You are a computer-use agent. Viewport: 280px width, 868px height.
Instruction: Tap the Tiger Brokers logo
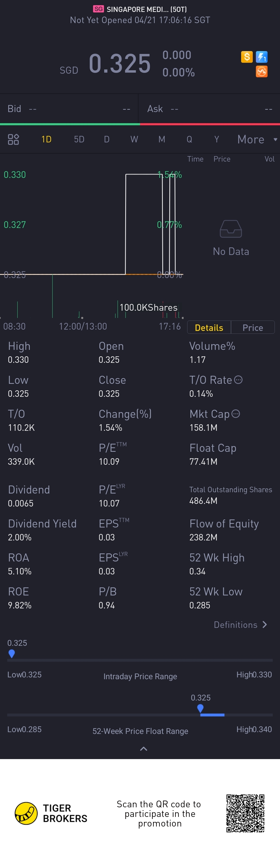point(26,813)
